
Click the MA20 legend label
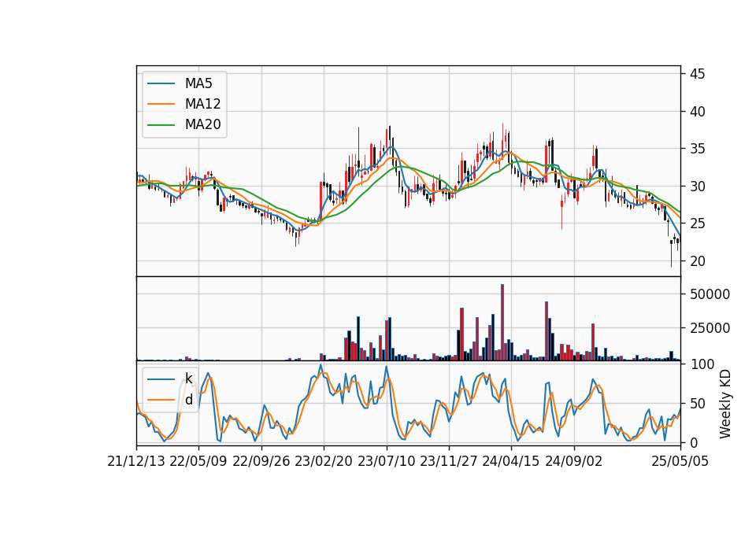click(202, 124)
